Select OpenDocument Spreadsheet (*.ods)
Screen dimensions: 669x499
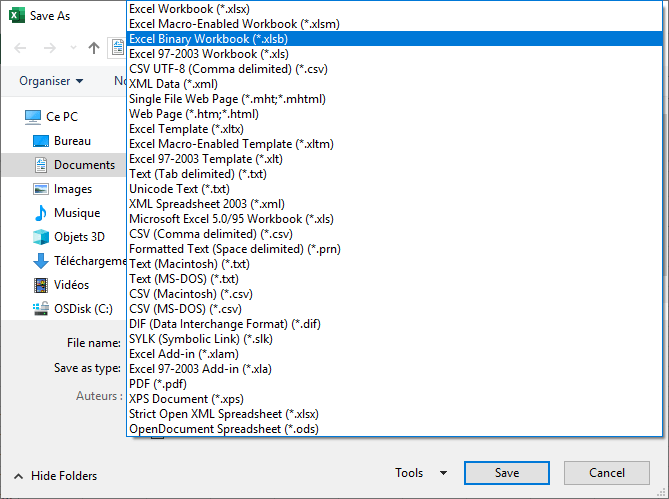(394, 429)
